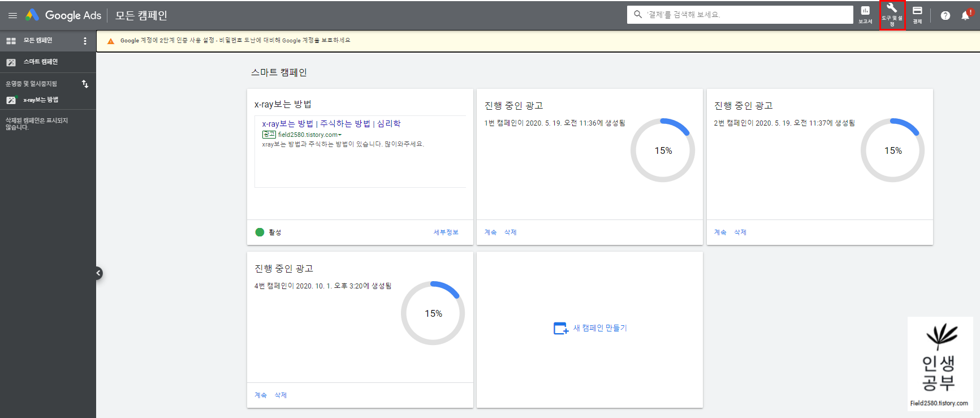Click the new campaign plus icon

pyautogui.click(x=560, y=328)
